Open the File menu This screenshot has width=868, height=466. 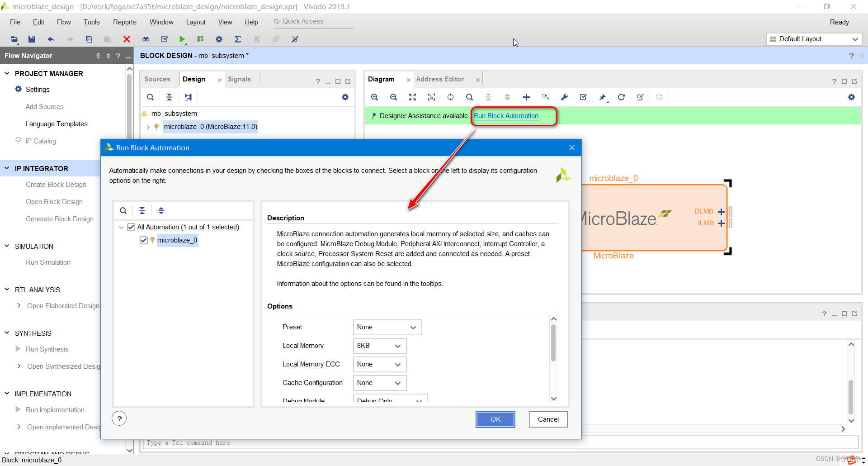(x=15, y=22)
